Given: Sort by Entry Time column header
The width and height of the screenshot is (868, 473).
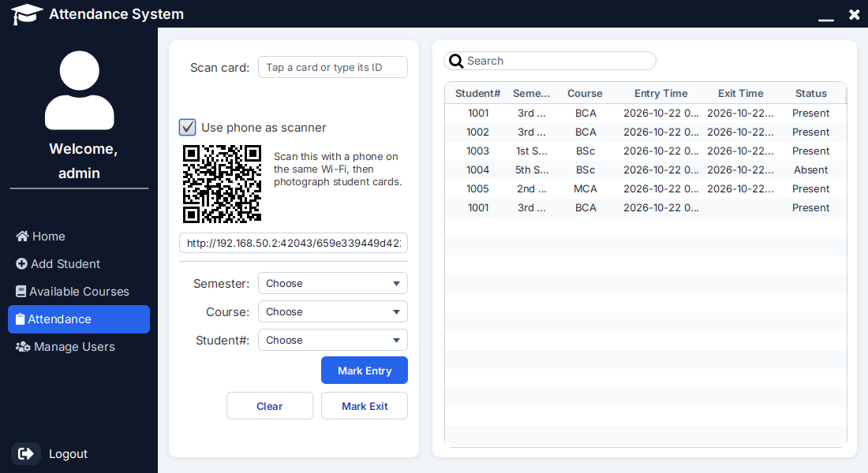Looking at the screenshot, I should click(661, 94).
